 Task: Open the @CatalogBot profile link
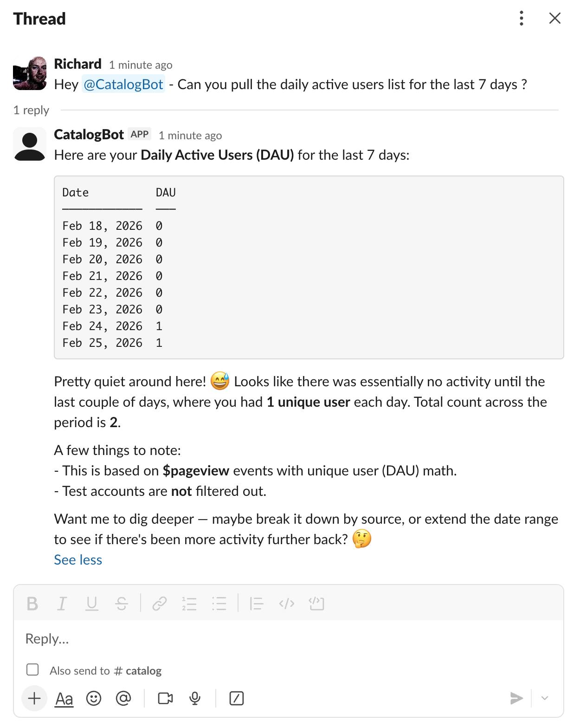[122, 84]
